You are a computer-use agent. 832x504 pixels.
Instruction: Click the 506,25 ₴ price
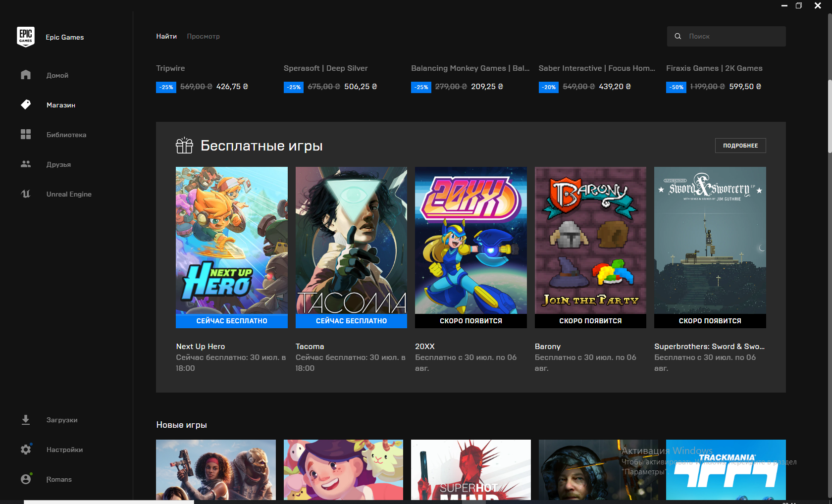[361, 87]
